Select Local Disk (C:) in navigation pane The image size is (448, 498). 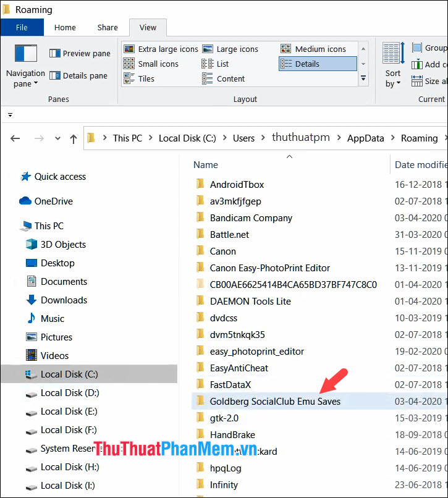[x=89, y=374]
